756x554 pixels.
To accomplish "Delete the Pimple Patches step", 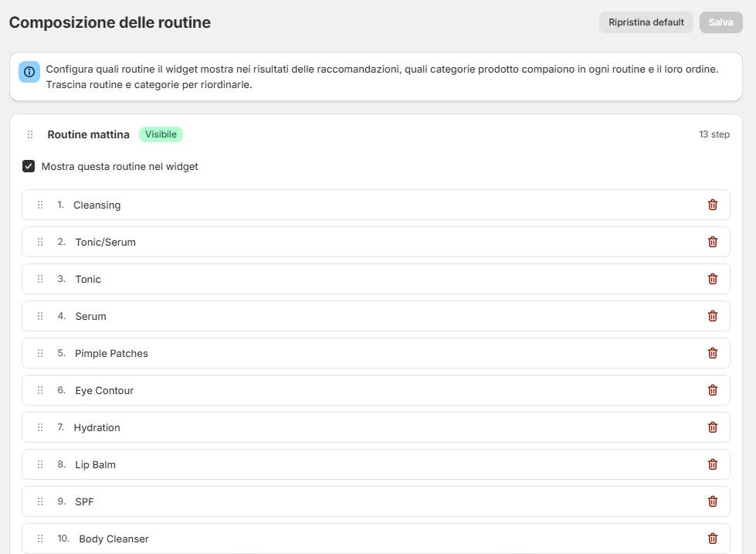I will pyautogui.click(x=713, y=353).
